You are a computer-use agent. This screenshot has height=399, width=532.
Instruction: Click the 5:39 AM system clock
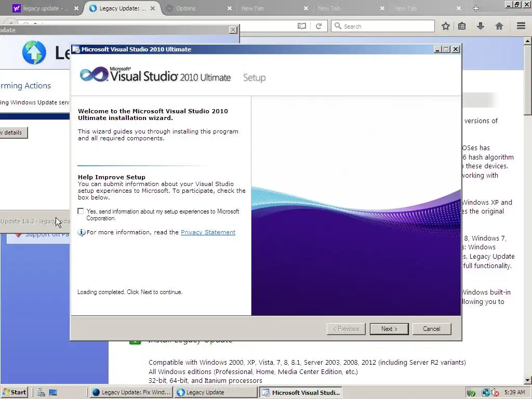pyautogui.click(x=514, y=392)
